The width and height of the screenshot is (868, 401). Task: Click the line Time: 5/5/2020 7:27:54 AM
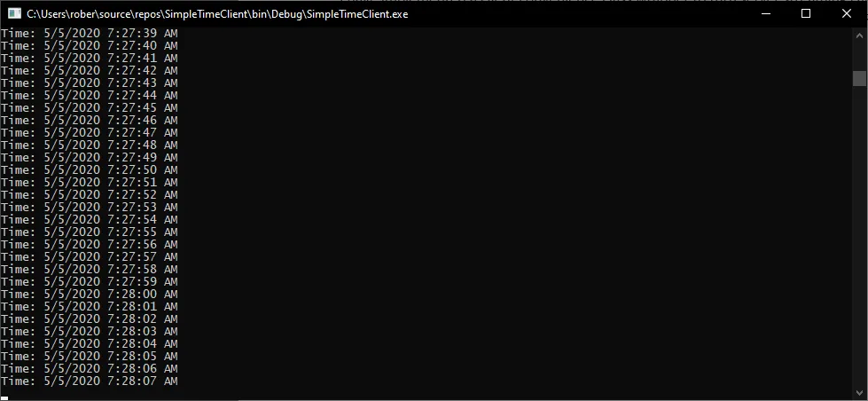tap(90, 219)
